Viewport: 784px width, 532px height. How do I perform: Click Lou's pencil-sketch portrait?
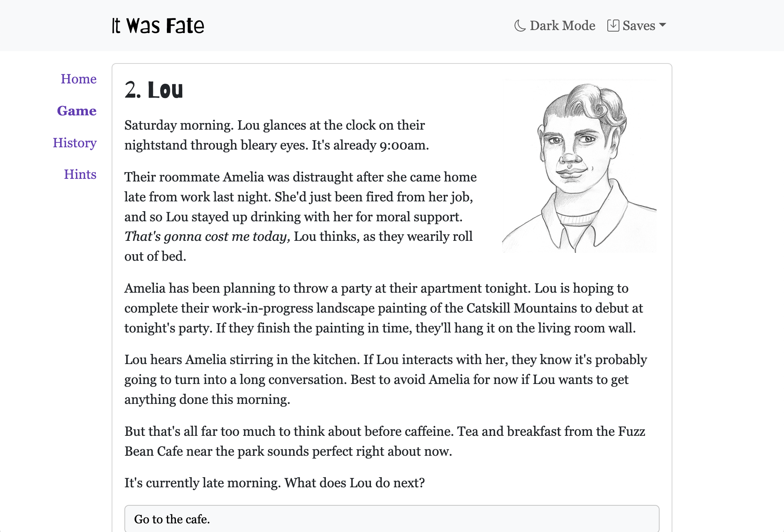point(579,166)
